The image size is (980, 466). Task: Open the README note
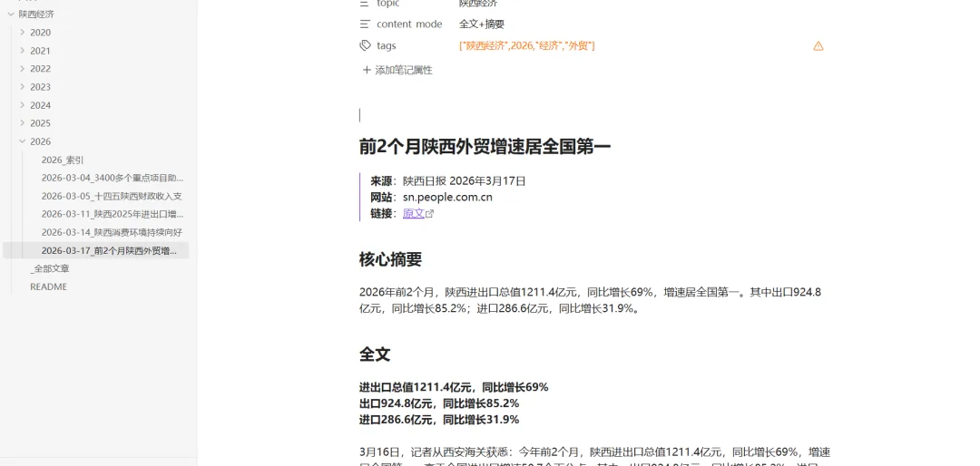48,286
